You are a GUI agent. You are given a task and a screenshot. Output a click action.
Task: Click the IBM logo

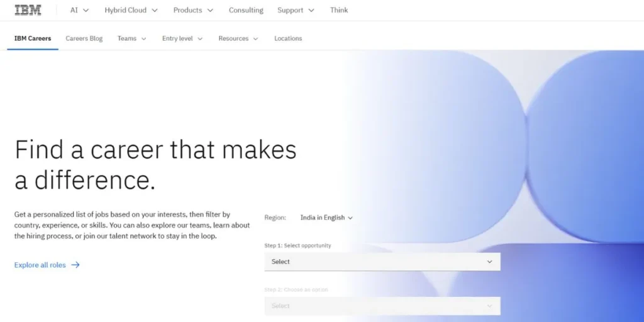(28, 10)
